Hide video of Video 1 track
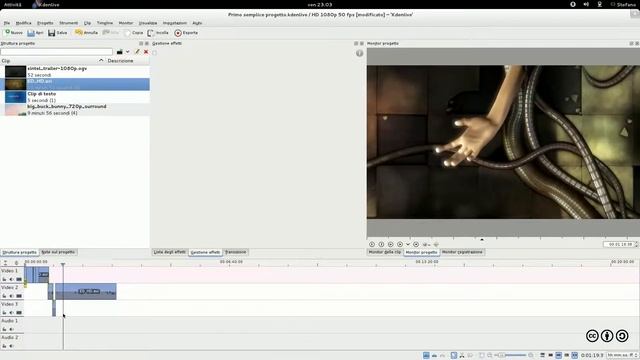The width and height of the screenshot is (640, 360). (x=19, y=279)
